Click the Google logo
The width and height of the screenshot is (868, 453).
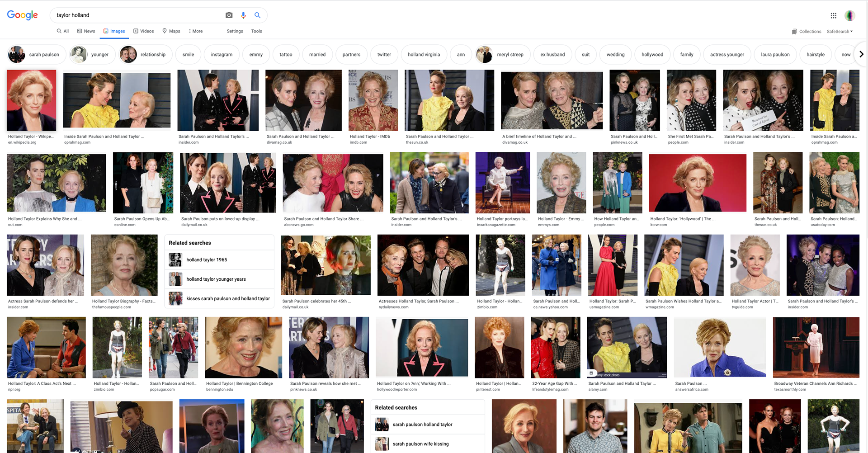(x=22, y=15)
